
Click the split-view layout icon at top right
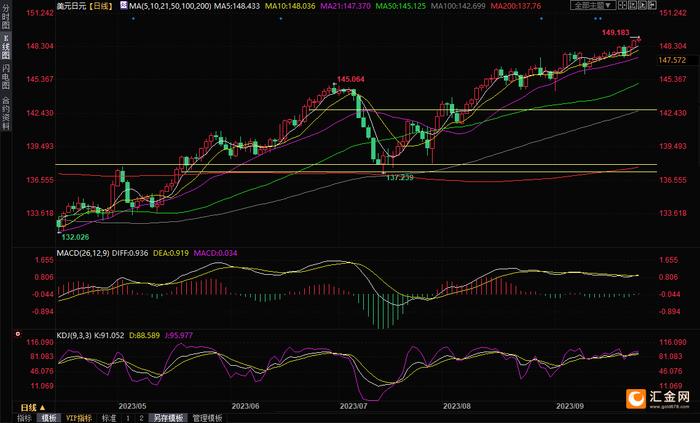coord(622,5)
